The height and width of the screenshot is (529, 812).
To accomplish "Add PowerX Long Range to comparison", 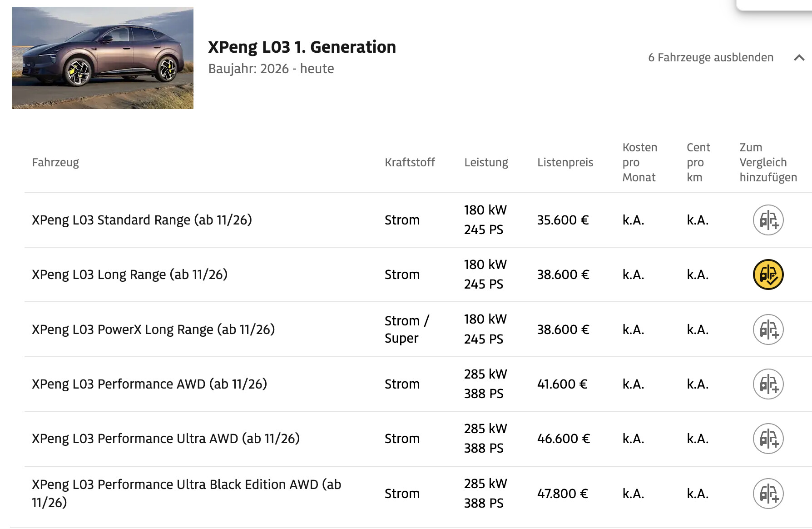I will click(x=768, y=329).
